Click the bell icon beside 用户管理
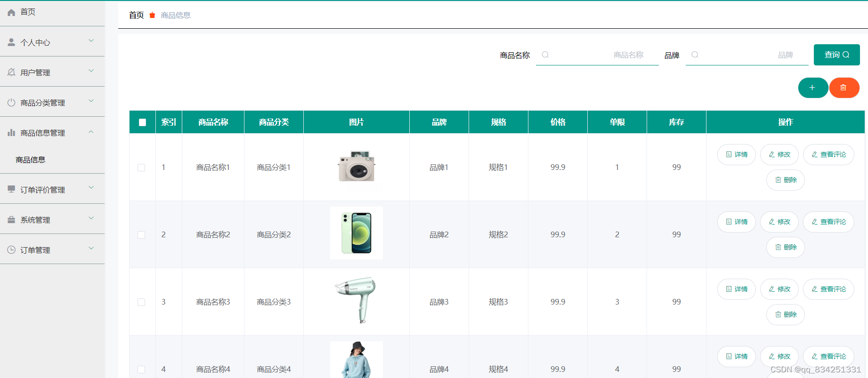The height and width of the screenshot is (378, 868). tap(11, 72)
